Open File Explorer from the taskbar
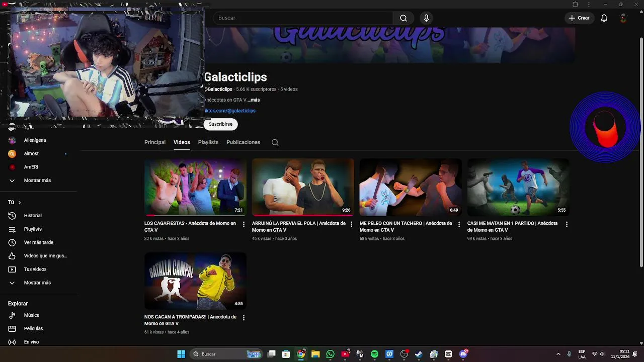Screen dimensions: 644x362 pos(315,354)
